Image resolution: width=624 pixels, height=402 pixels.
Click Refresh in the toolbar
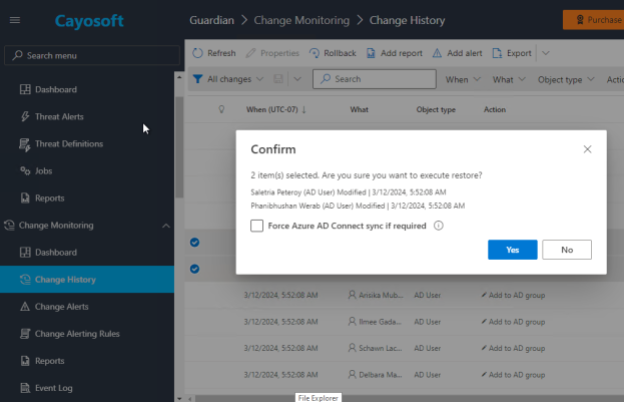point(214,53)
